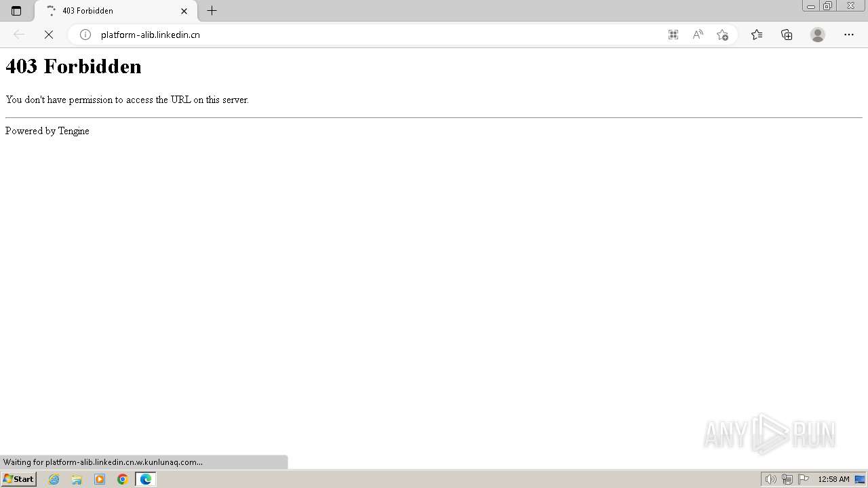
Task: Open the network tray icon
Action: click(787, 479)
